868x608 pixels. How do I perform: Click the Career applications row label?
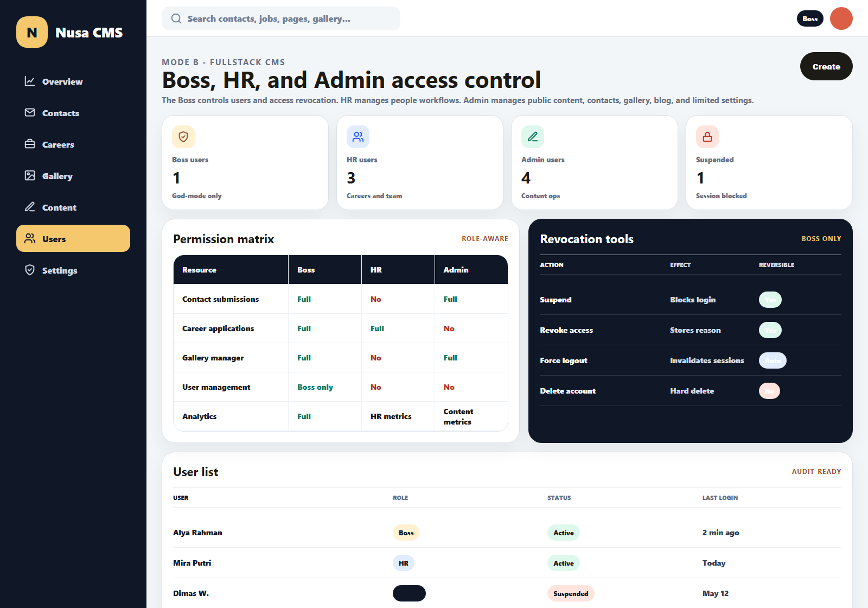point(218,328)
